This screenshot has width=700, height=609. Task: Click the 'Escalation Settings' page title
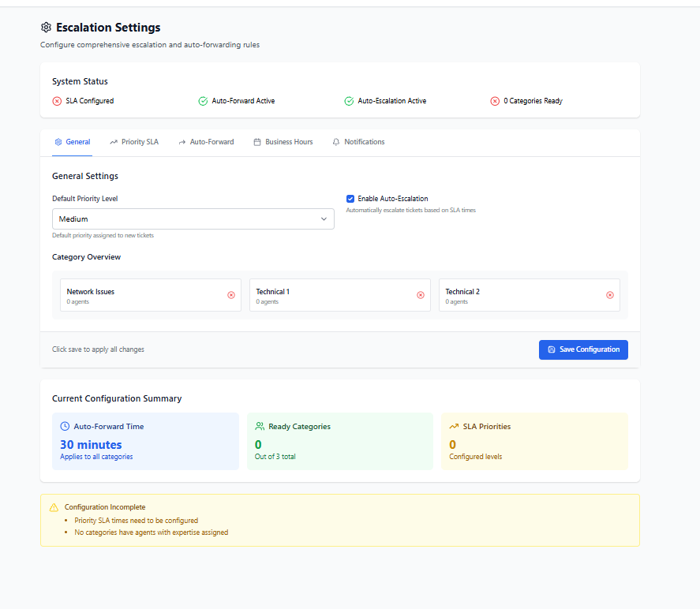[x=108, y=28]
